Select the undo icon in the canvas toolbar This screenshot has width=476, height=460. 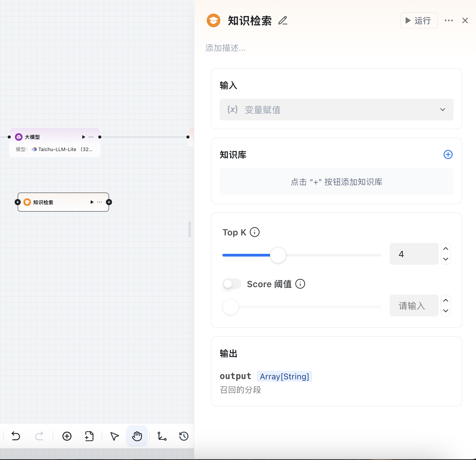click(x=16, y=436)
